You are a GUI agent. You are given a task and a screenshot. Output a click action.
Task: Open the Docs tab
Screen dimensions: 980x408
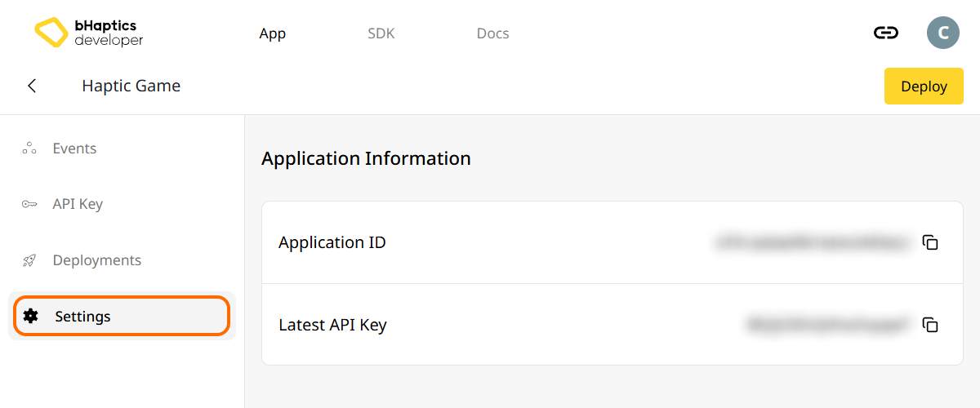click(492, 33)
